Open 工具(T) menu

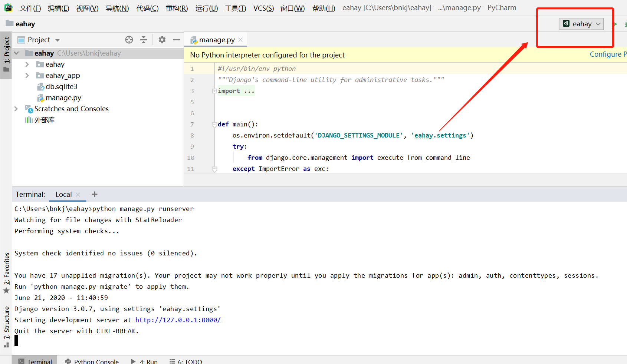pyautogui.click(x=236, y=8)
